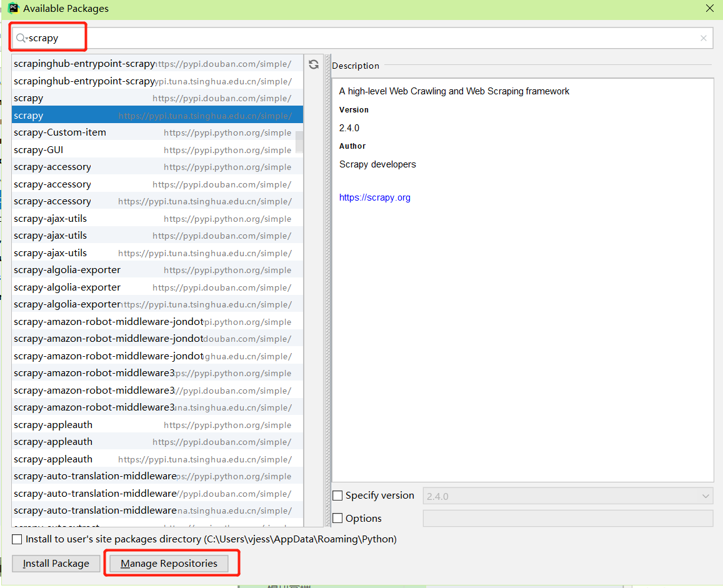Image resolution: width=723 pixels, height=588 pixels.
Task: Select scrapy-amazon-robot-middleware3 from pypi.python.org
Action: 157,373
